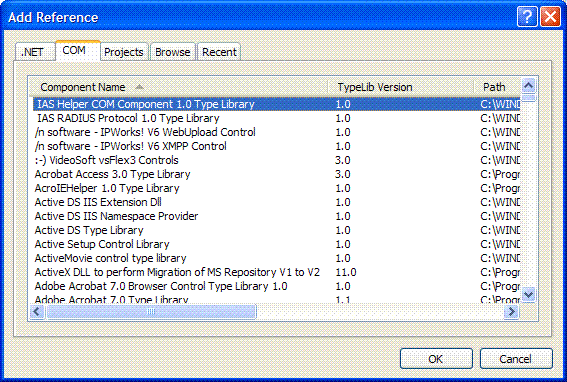Click version 11.0 cell
This screenshot has width=567, height=382.
[346, 272]
